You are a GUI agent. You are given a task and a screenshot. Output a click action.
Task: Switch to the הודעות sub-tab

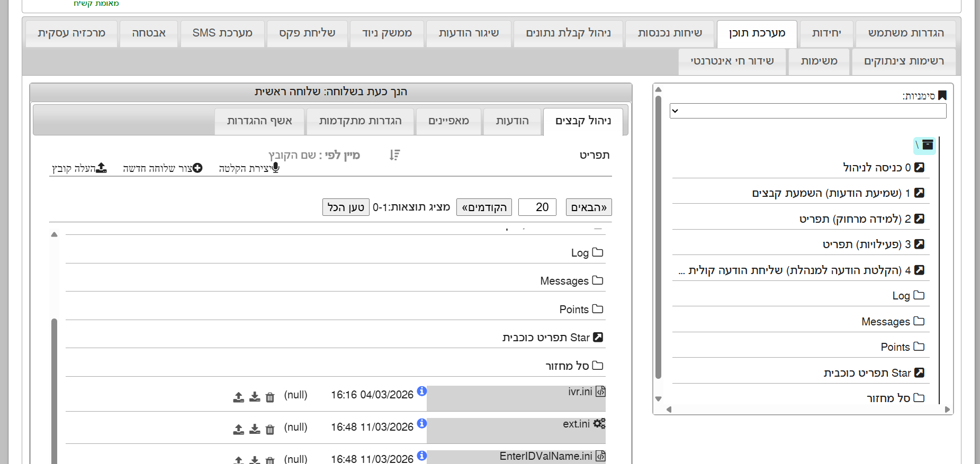(512, 121)
